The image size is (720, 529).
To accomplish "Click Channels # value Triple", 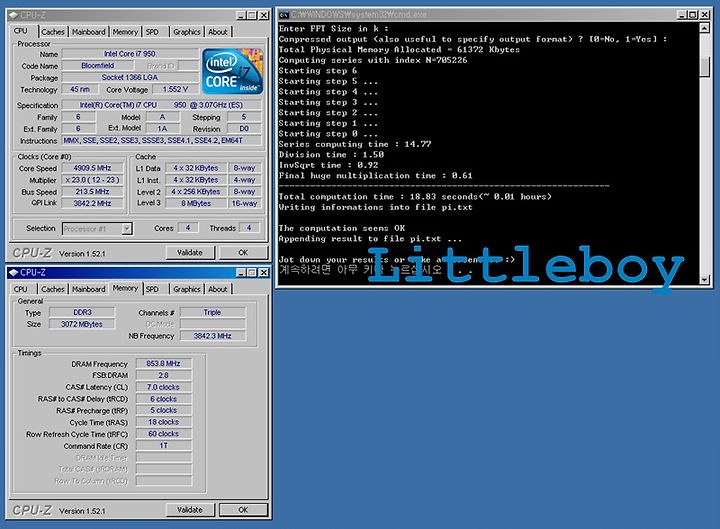I will pyautogui.click(x=213, y=312).
